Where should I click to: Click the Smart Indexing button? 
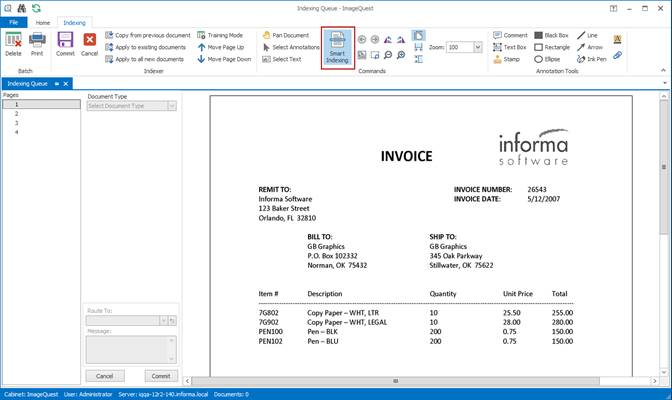pyautogui.click(x=337, y=47)
